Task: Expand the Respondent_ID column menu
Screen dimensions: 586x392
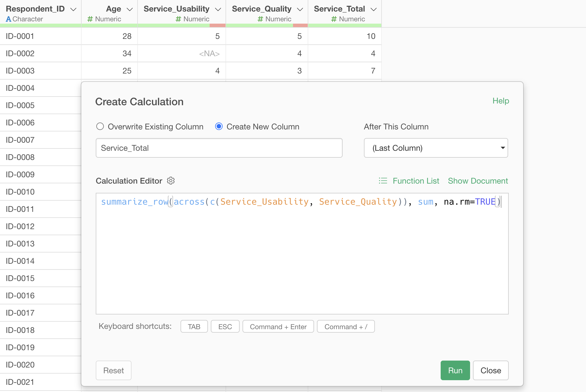Action: [73, 9]
